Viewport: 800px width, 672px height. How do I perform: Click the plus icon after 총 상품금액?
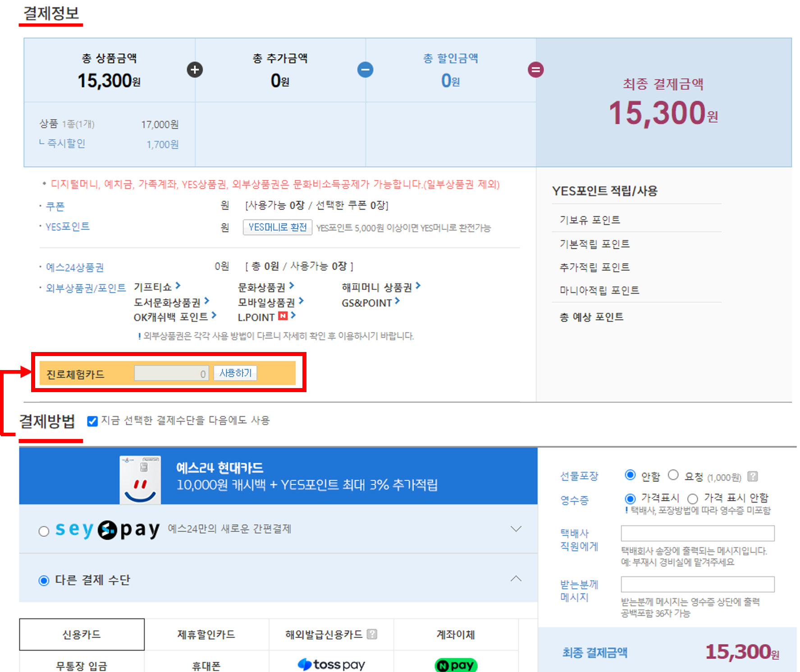pos(195,70)
